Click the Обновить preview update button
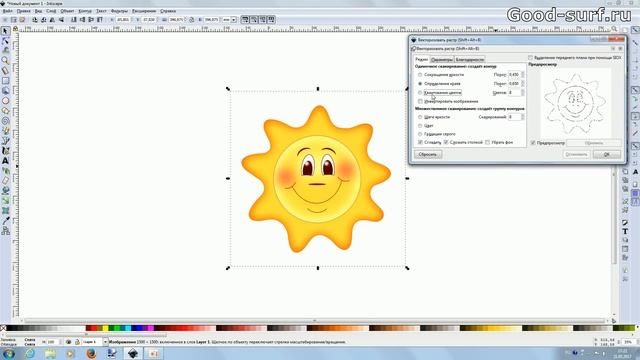640x360 pixels. click(594, 143)
